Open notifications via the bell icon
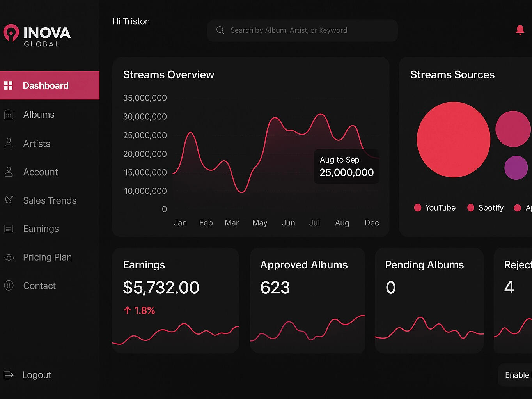The image size is (532, 399). 520,30
